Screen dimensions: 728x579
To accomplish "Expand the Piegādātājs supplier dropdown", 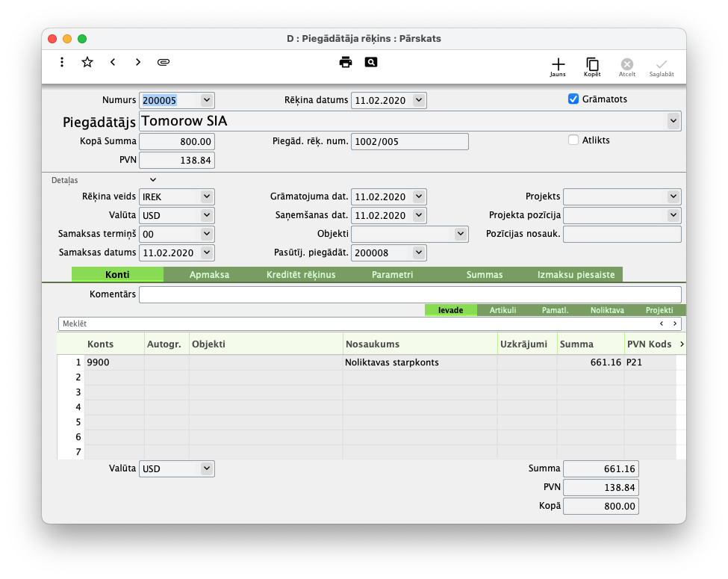I will click(673, 120).
